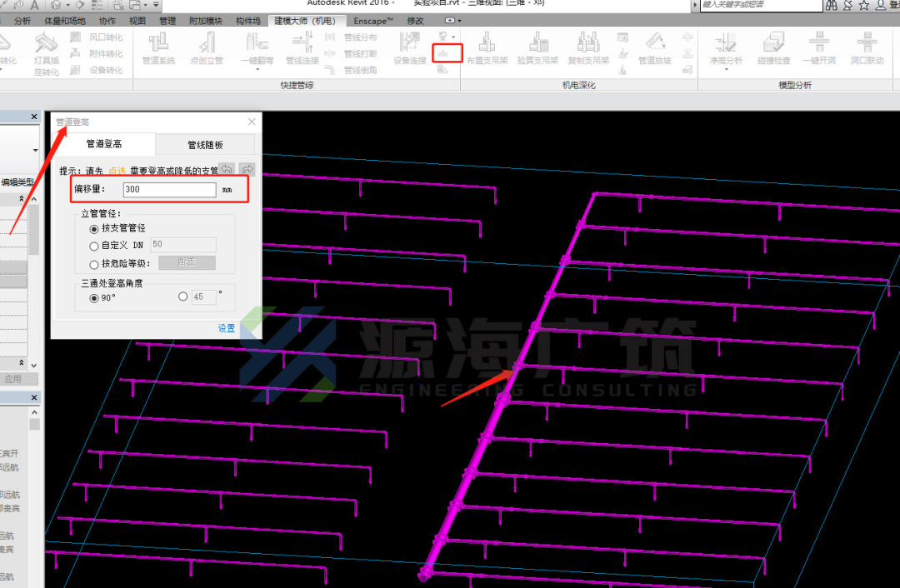Open the quick access toolbar customize dropdown
Image resolution: width=900 pixels, height=588 pixels.
156,5
